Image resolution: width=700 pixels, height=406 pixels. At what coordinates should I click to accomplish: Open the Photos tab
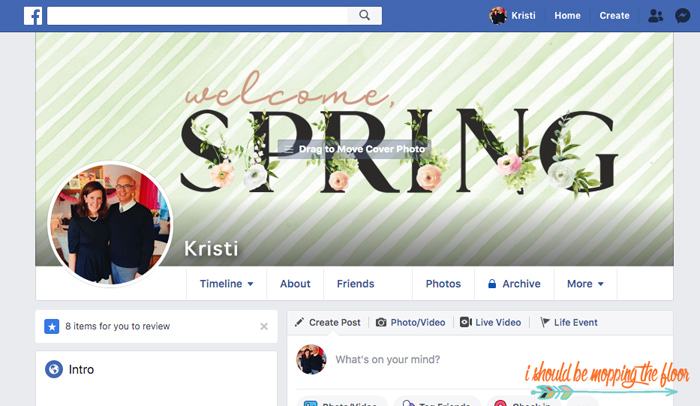[x=443, y=284]
